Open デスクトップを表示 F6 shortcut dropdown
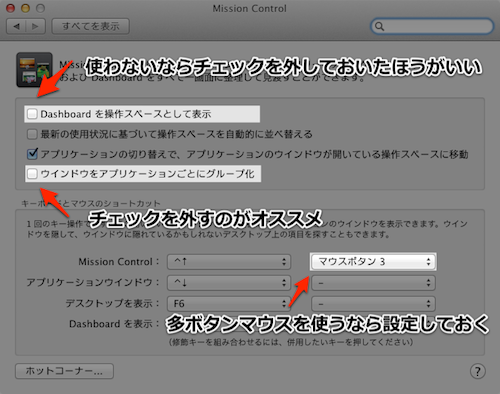This screenshot has height=394, width=500. pyautogui.click(x=229, y=304)
